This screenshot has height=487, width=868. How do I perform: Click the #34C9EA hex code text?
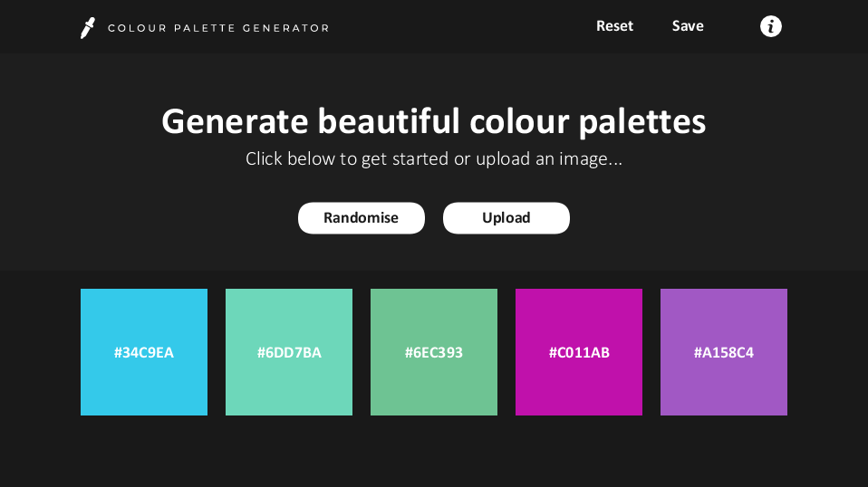point(144,353)
